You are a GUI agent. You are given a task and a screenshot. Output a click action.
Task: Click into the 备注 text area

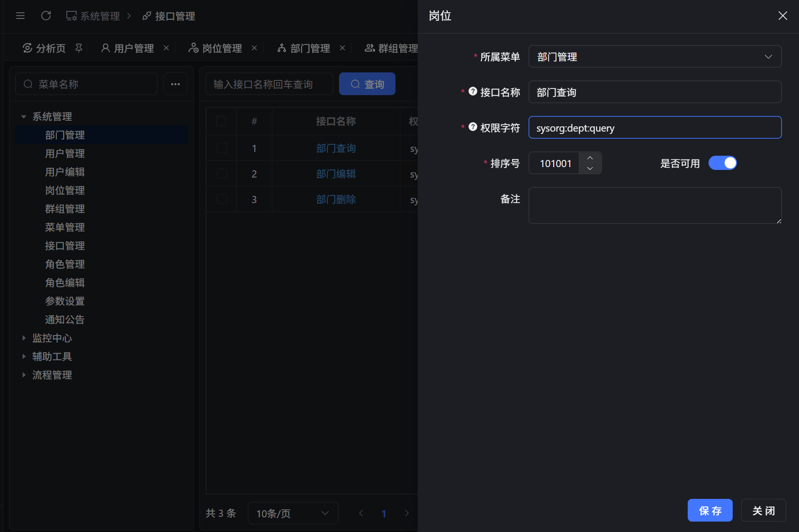click(x=655, y=205)
